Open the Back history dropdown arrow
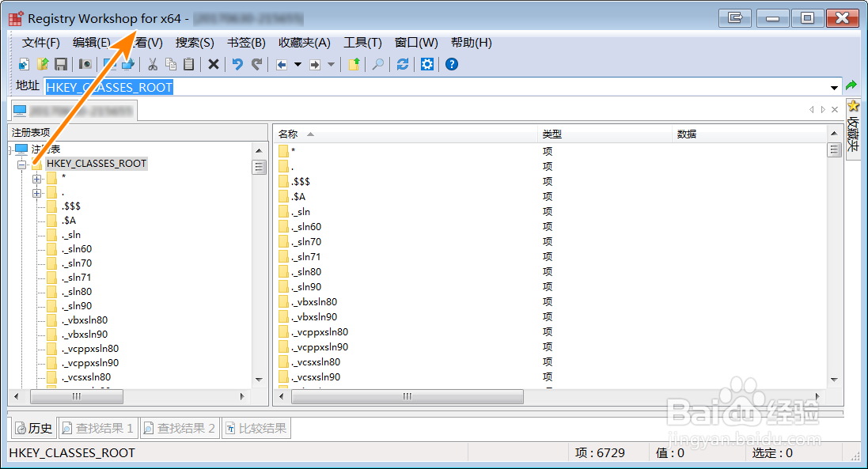The image size is (868, 469). 298,65
